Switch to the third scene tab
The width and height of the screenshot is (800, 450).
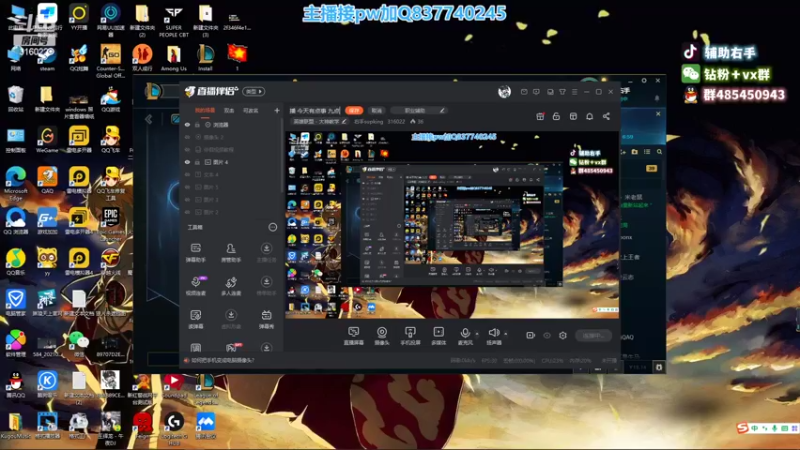[250, 110]
